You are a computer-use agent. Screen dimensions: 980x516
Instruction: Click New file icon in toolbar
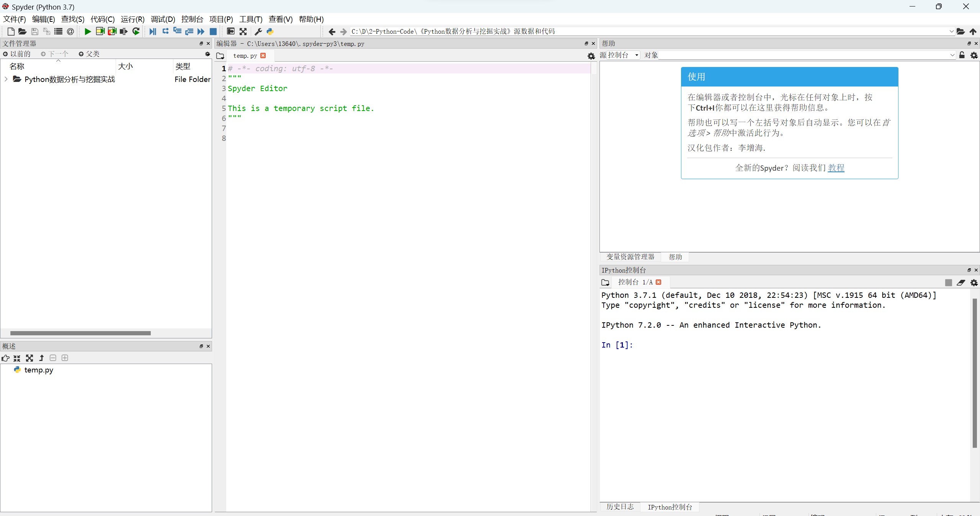pyautogui.click(x=11, y=31)
